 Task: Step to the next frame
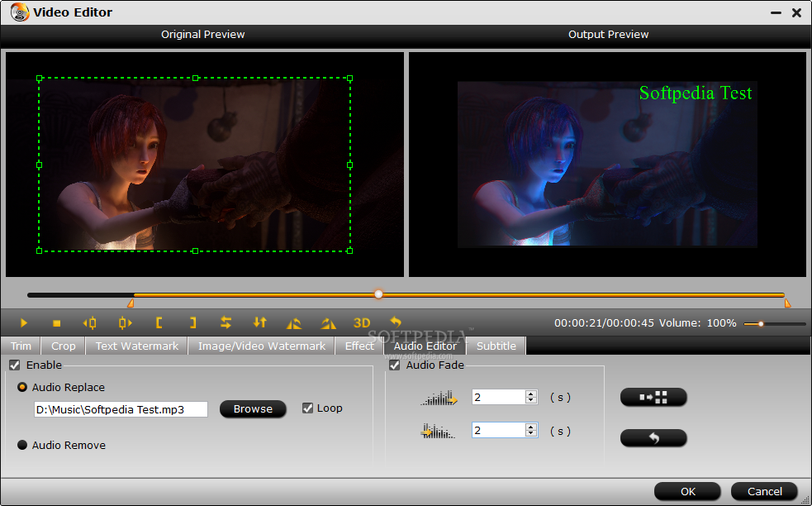tap(125, 323)
